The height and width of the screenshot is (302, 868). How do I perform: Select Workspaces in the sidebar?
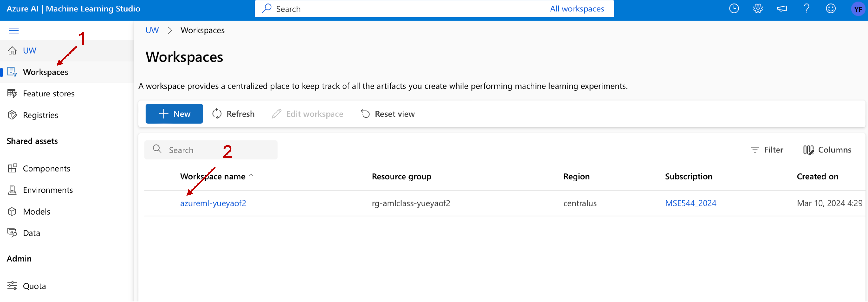[46, 72]
